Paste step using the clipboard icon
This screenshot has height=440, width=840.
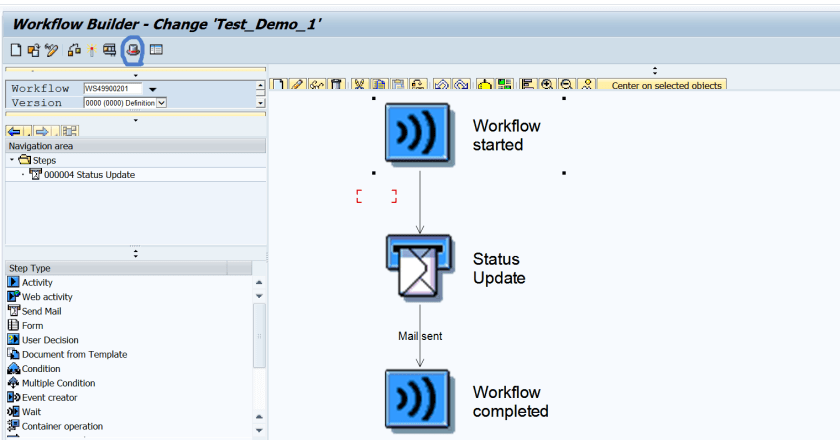tap(398, 85)
